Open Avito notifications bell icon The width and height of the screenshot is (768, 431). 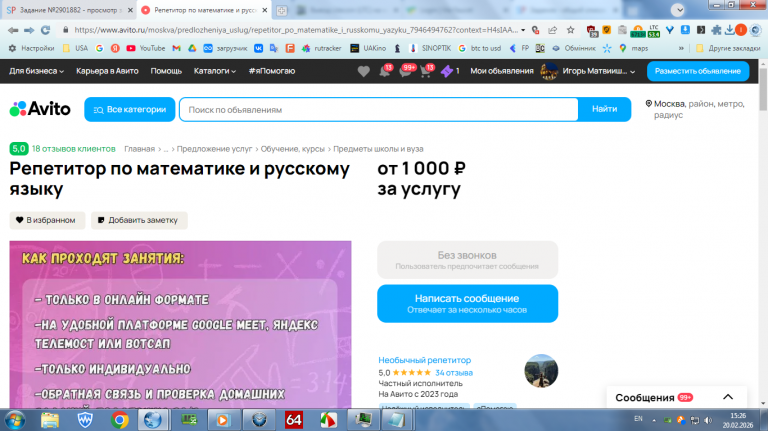[385, 72]
